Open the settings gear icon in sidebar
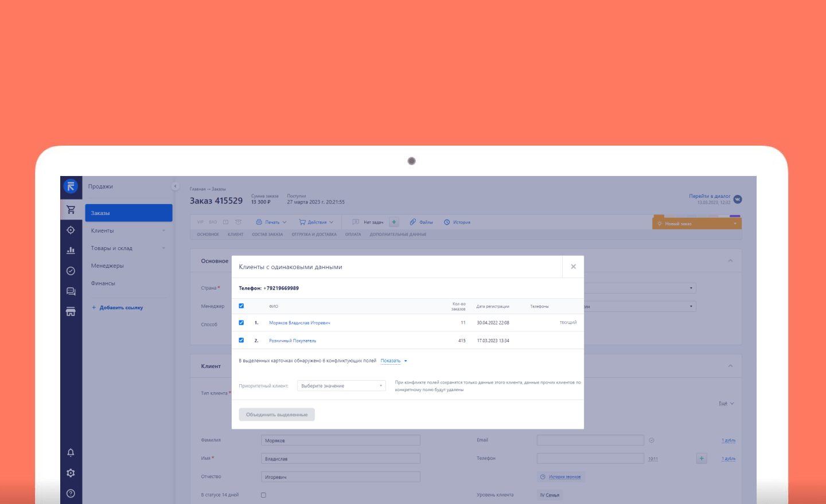Viewport: 826px width, 504px height. coord(71,473)
